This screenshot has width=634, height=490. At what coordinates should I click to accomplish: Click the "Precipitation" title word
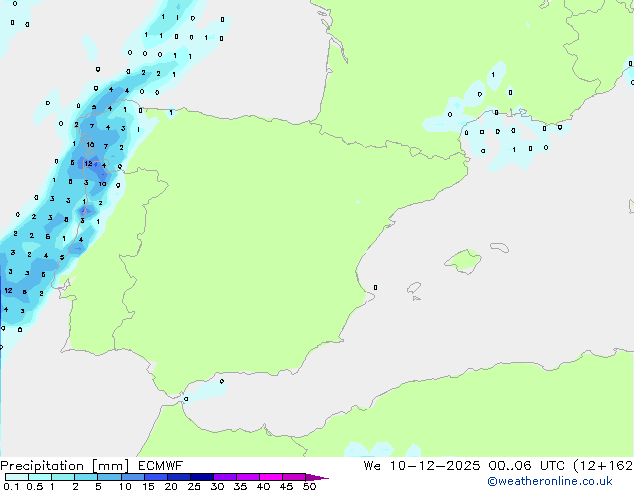(42, 466)
